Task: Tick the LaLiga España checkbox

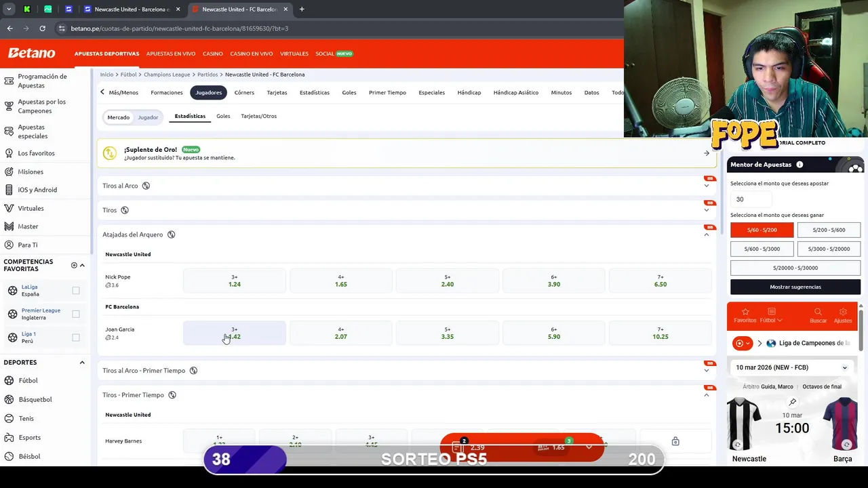Action: pyautogui.click(x=76, y=291)
